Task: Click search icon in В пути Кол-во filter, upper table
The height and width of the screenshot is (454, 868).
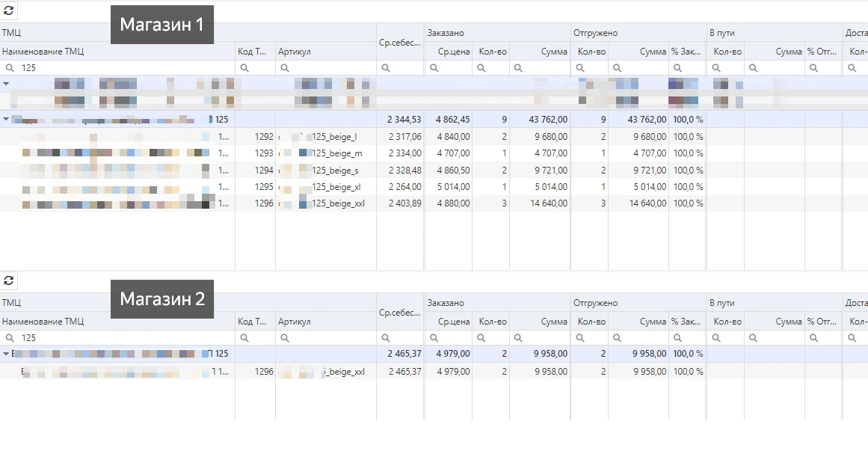Action: pos(717,68)
